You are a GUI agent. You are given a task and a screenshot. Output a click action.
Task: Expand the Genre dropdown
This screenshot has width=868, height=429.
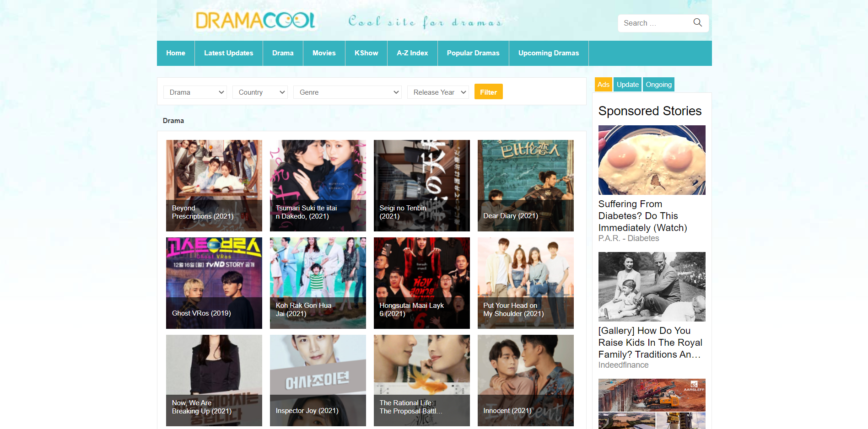pos(347,92)
